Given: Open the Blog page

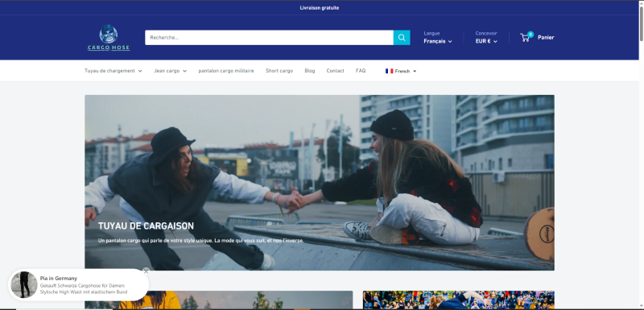Looking at the screenshot, I should point(310,71).
